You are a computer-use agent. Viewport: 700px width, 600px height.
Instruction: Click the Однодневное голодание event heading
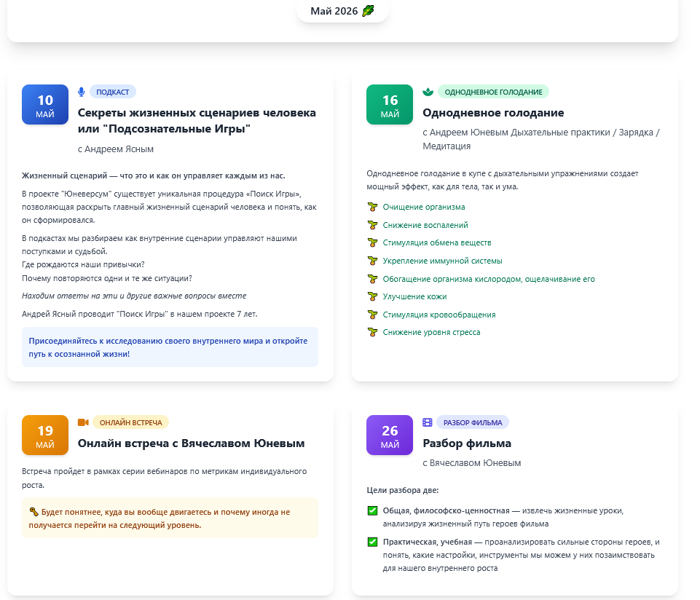493,113
